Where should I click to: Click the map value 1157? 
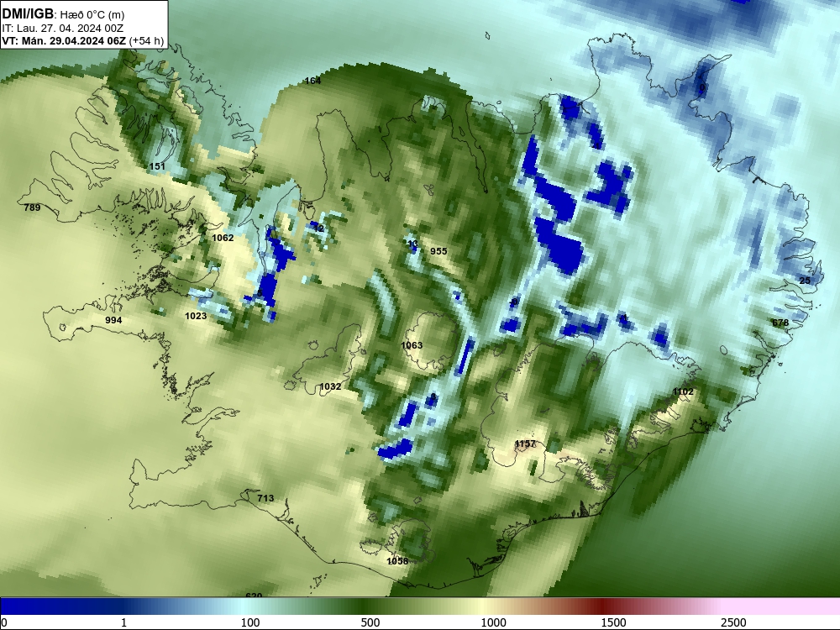525,444
